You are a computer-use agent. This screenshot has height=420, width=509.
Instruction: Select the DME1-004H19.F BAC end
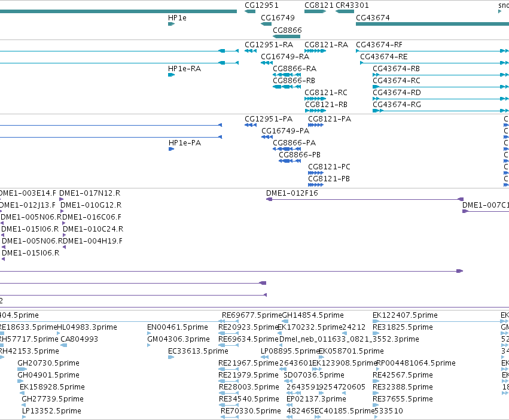tap(64, 247)
